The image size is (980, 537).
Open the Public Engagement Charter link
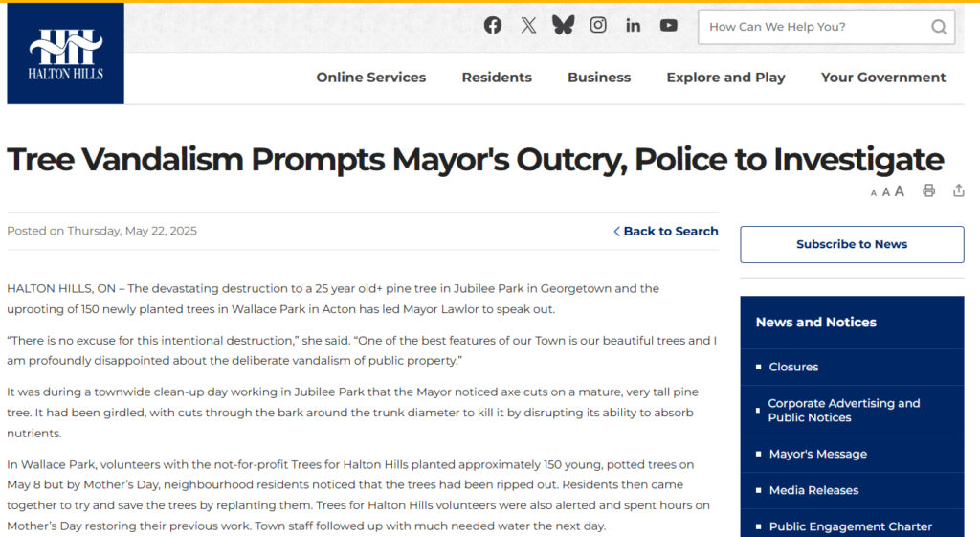[x=850, y=526]
